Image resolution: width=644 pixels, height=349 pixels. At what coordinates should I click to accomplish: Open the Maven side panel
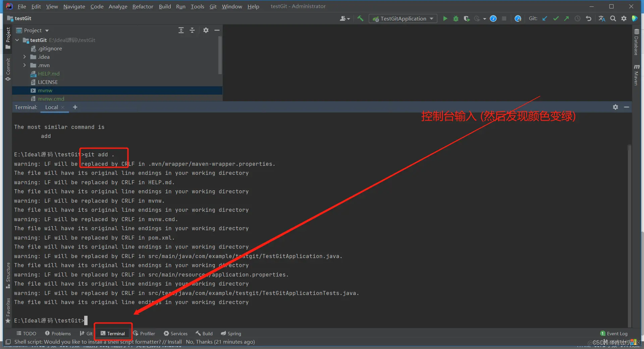coord(636,74)
